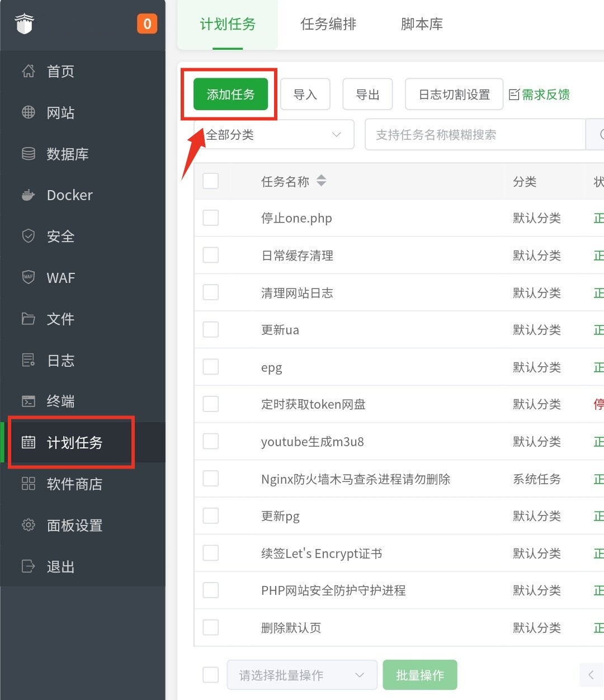Image resolution: width=604 pixels, height=700 pixels.
Task: Select the epg task checkbox
Action: coord(211,367)
